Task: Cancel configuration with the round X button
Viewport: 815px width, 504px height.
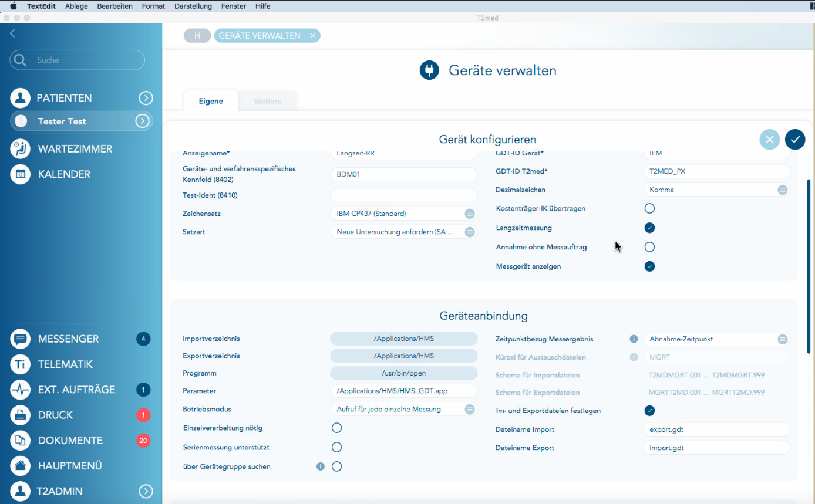Action: tap(770, 139)
